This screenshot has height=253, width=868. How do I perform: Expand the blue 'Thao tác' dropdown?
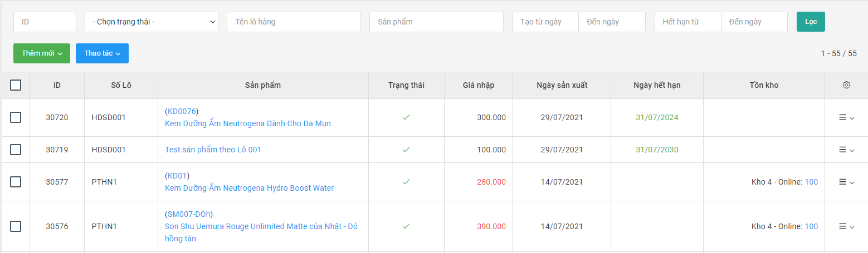pyautogui.click(x=102, y=53)
